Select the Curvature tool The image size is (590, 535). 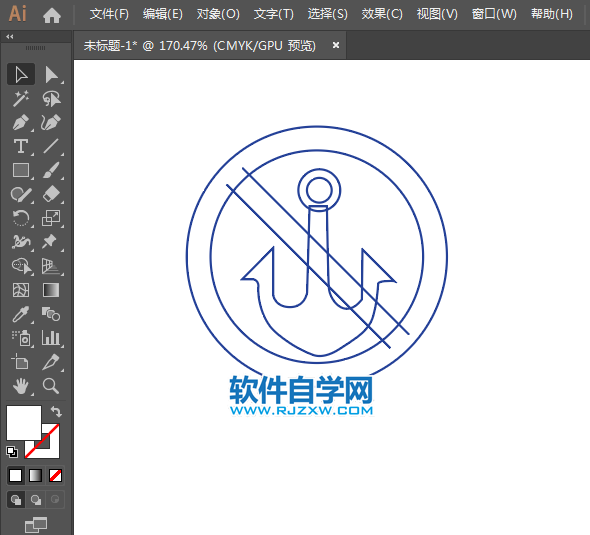[x=51, y=122]
